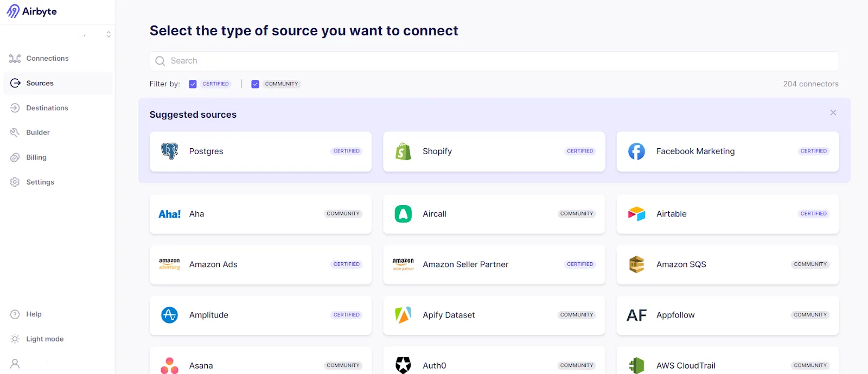Open the Builder wrench icon
The height and width of the screenshot is (374, 868).
(15, 132)
